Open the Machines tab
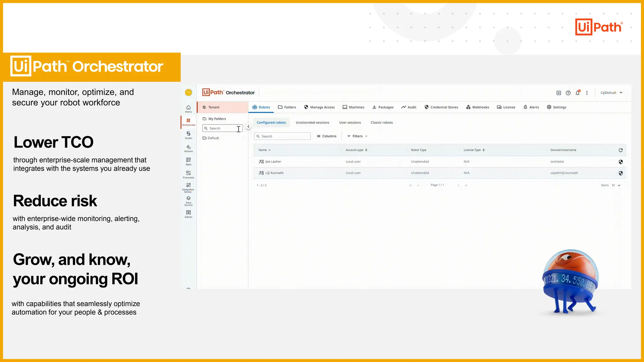The image size is (644, 362). point(353,107)
